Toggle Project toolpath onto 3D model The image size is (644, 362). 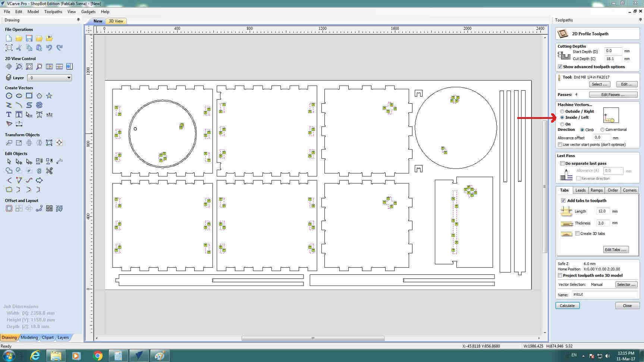click(x=560, y=276)
